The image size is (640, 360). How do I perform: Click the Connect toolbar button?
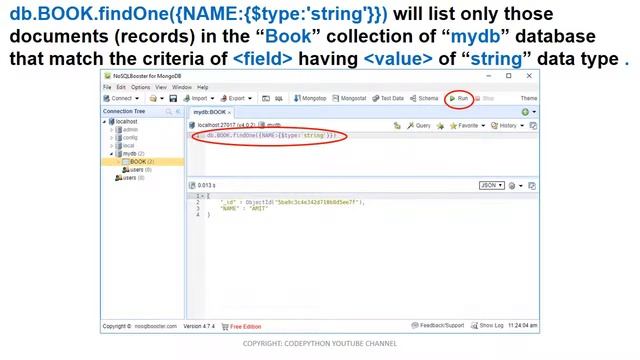pos(118,98)
